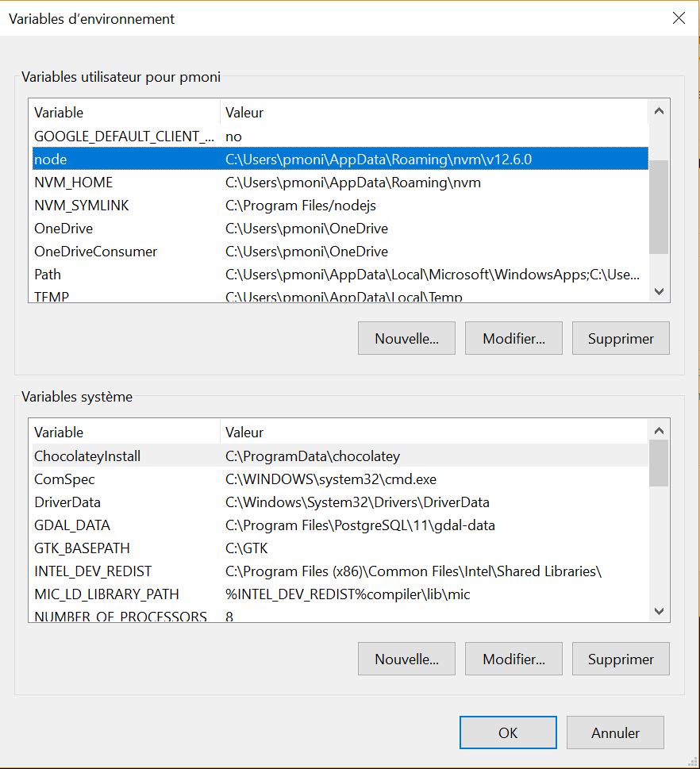Click down arrow of user variables scrollbar
The width and height of the screenshot is (700, 769).
[x=659, y=291]
